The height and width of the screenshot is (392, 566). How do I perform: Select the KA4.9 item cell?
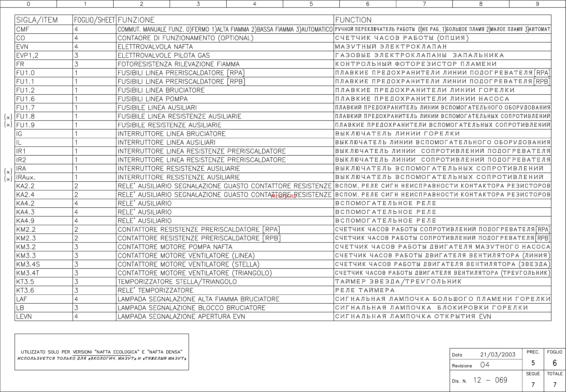(x=43, y=221)
